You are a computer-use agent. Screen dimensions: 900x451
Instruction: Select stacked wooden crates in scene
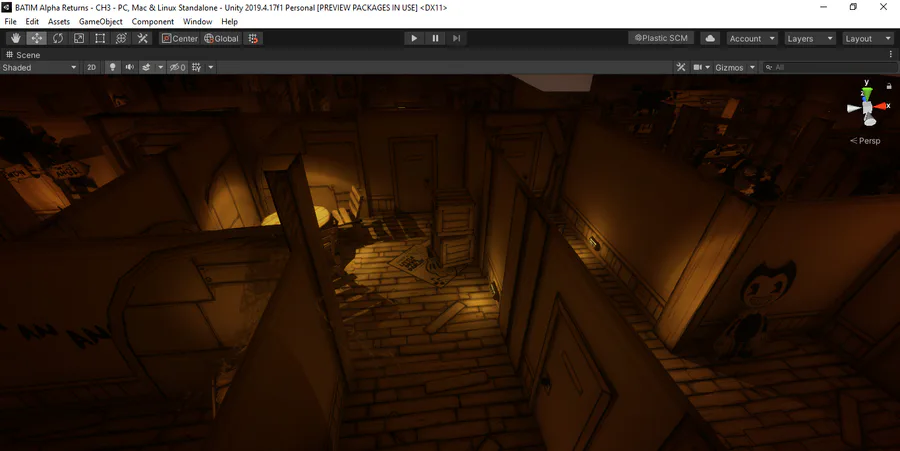pos(454,228)
